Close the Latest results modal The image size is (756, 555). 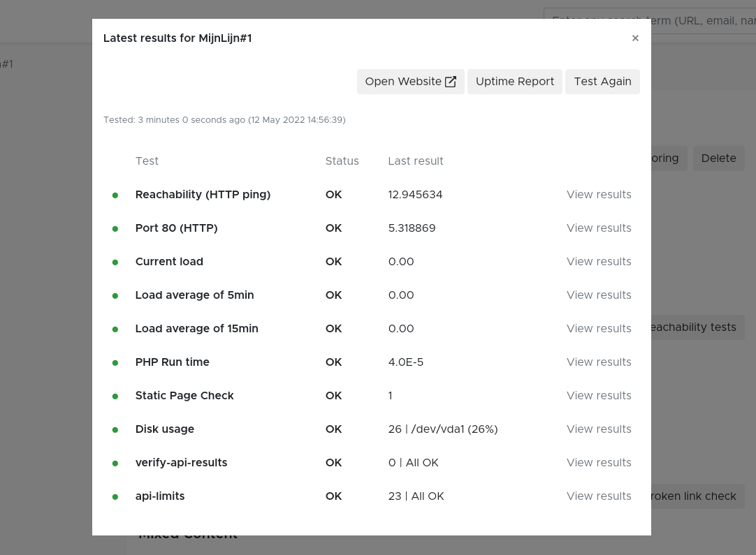coord(635,38)
